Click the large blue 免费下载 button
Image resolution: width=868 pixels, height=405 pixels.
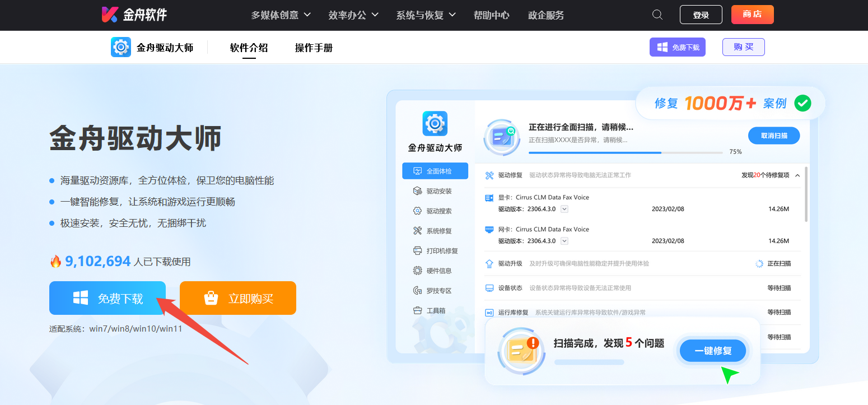pos(108,298)
